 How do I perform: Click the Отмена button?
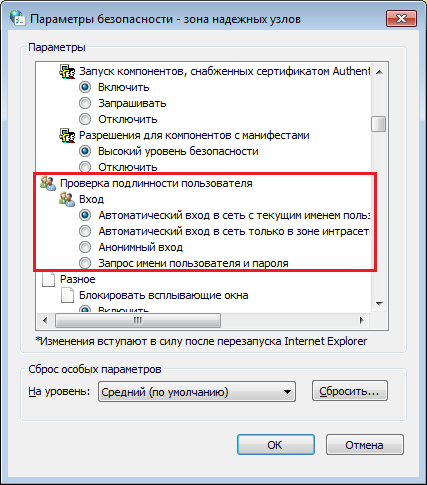[365, 445]
